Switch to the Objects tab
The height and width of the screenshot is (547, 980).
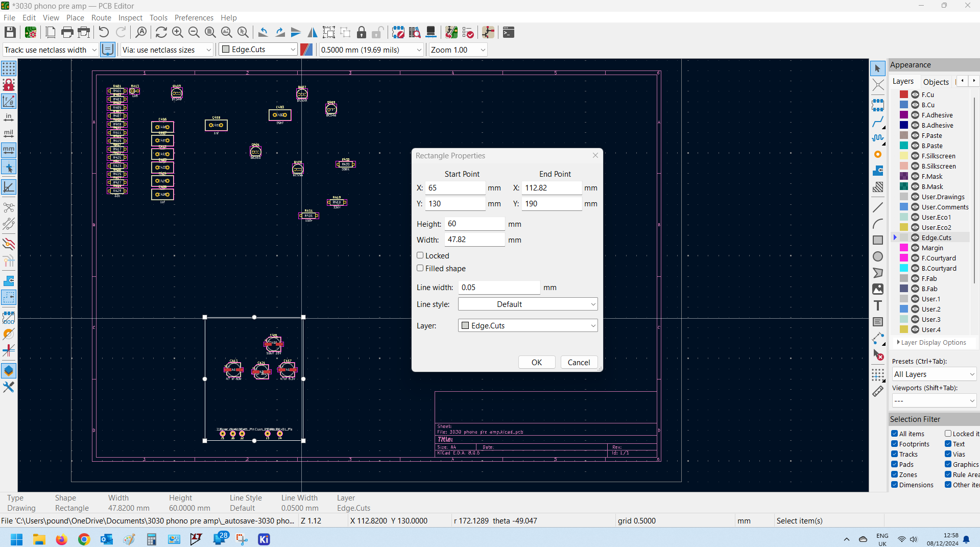coord(936,82)
